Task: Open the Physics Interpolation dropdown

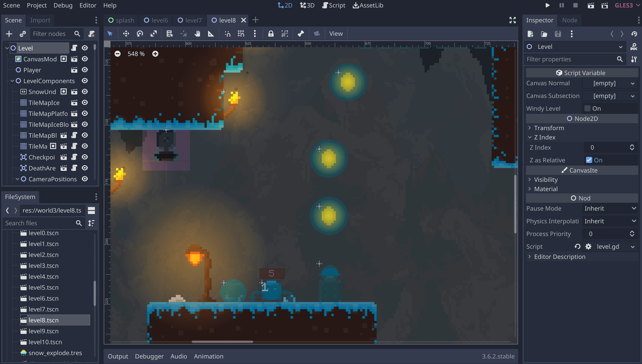Action: coord(610,221)
